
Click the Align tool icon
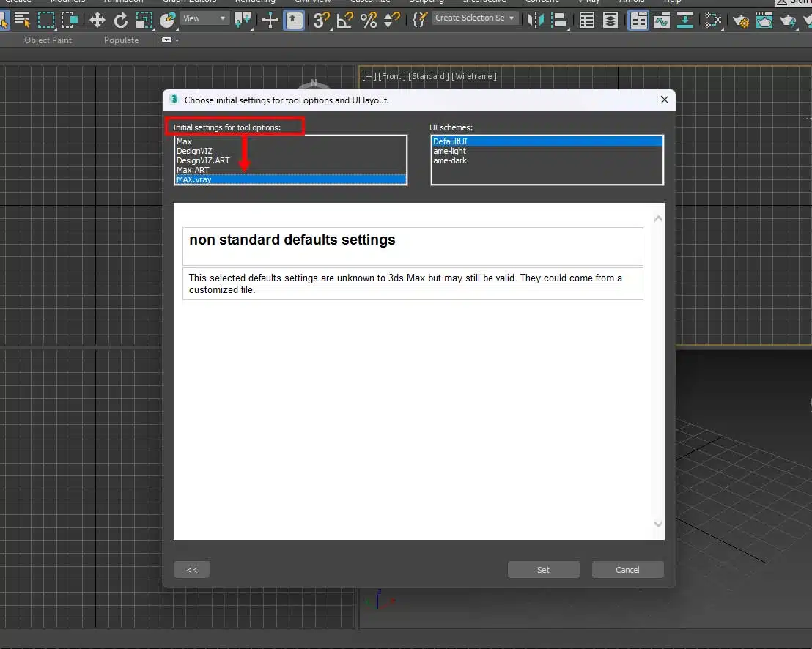[x=558, y=21]
